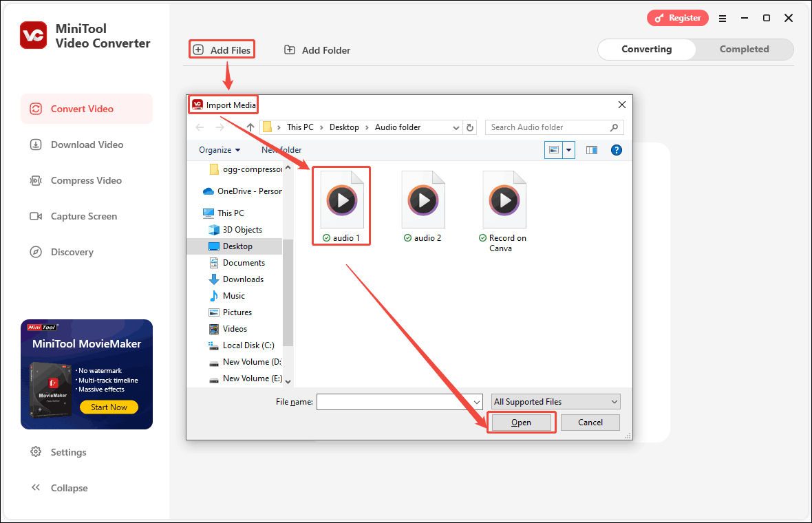Refresh the Audio folder listing
The image size is (812, 523).
[x=470, y=127]
